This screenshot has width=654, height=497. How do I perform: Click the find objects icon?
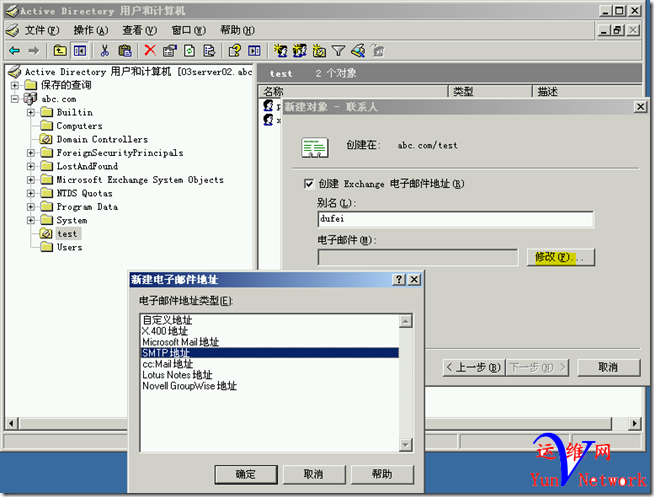tap(358, 51)
